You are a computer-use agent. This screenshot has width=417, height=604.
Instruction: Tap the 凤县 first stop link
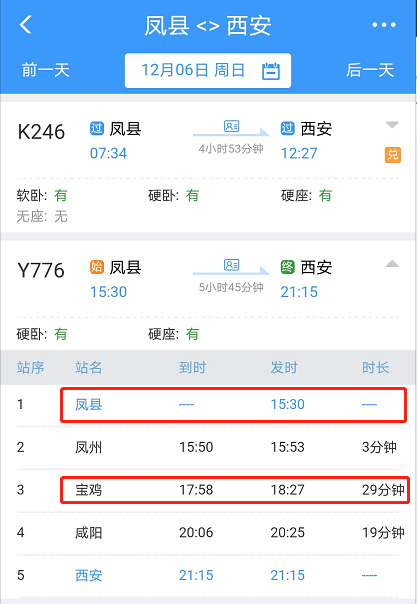click(89, 404)
